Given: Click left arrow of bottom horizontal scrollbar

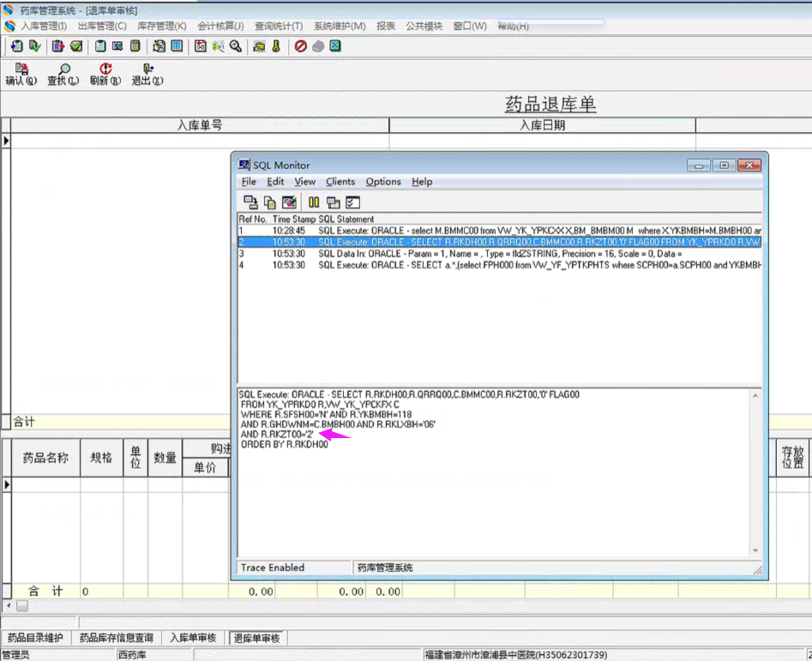Looking at the screenshot, I should pyautogui.click(x=9, y=605).
